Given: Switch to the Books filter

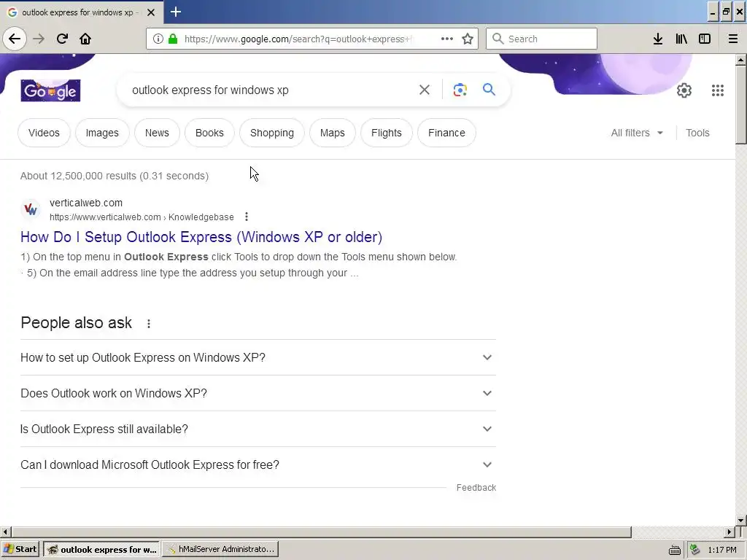Looking at the screenshot, I should pyautogui.click(x=209, y=133).
